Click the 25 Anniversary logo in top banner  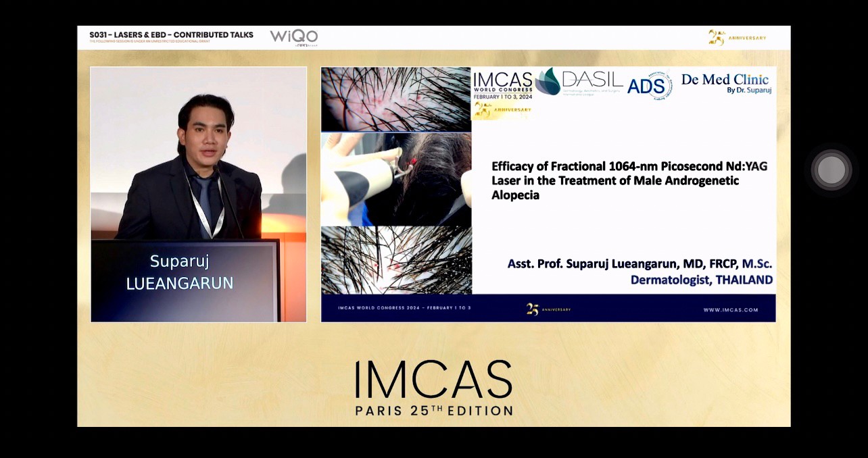[x=737, y=38]
